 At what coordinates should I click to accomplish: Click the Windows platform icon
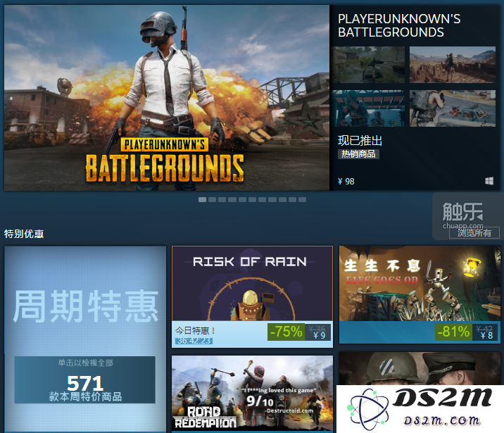(489, 181)
